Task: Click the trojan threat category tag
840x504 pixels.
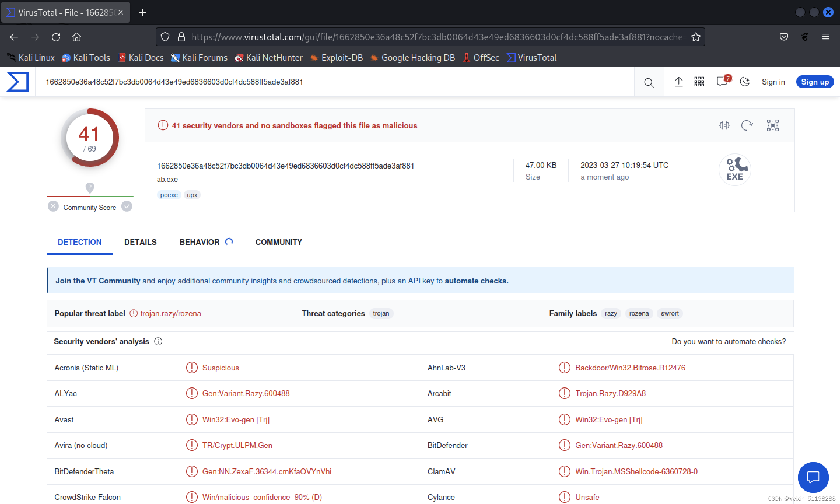Action: pos(381,313)
